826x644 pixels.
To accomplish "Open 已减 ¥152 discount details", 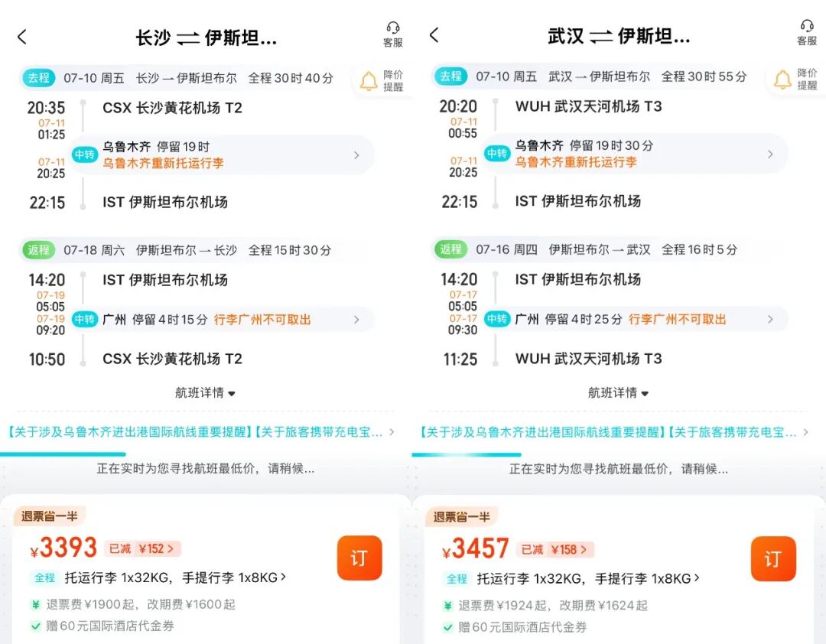I will coord(143,548).
